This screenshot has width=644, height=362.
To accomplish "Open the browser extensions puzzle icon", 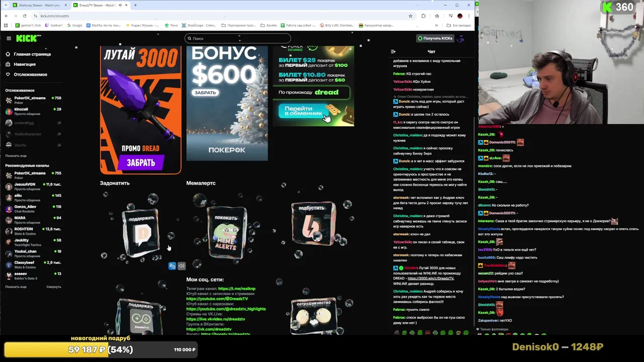I will (x=423, y=16).
